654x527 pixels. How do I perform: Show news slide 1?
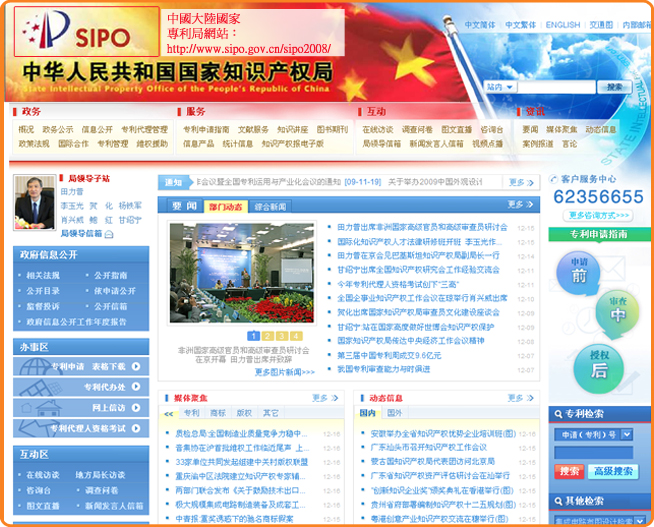pyautogui.click(x=254, y=336)
